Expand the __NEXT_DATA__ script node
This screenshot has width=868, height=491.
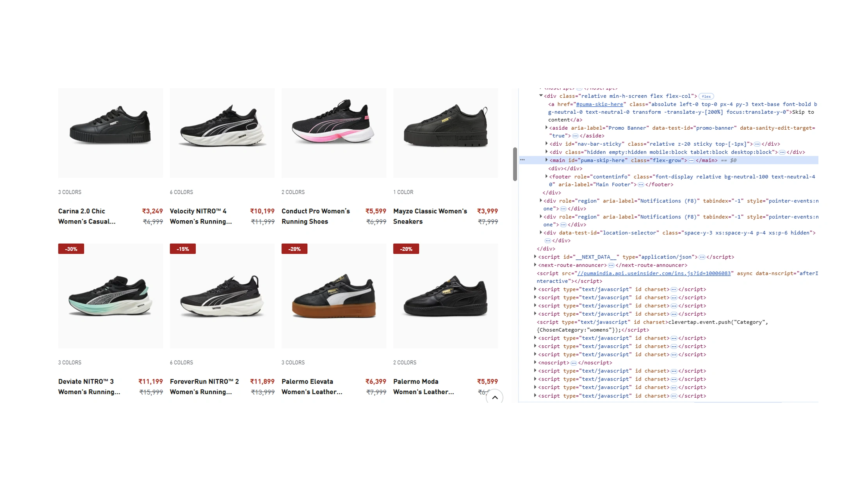(x=535, y=257)
